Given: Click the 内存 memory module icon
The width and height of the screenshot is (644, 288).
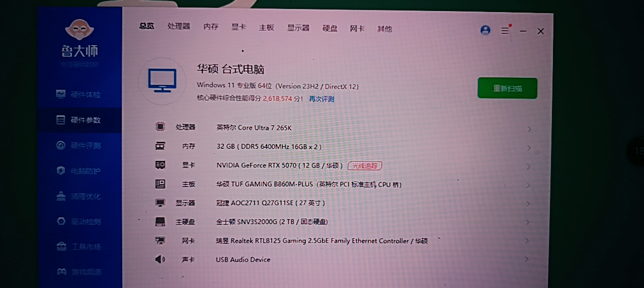Looking at the screenshot, I should coord(160,146).
